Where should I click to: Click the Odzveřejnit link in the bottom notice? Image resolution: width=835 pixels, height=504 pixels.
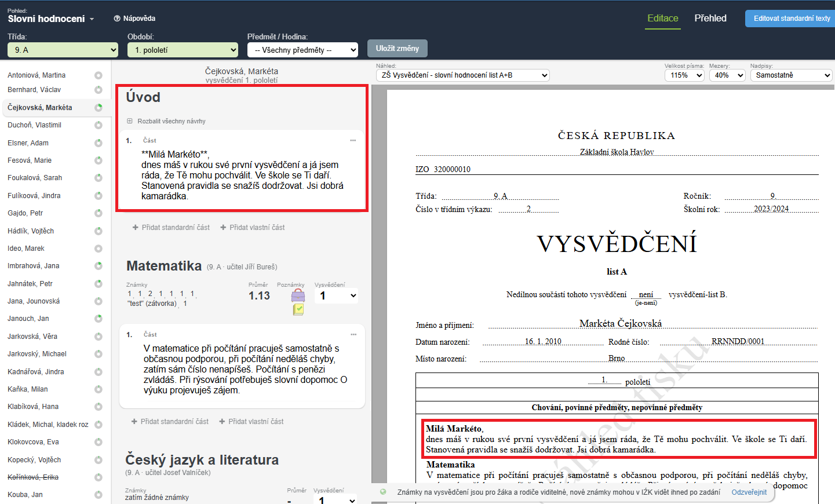tap(749, 492)
